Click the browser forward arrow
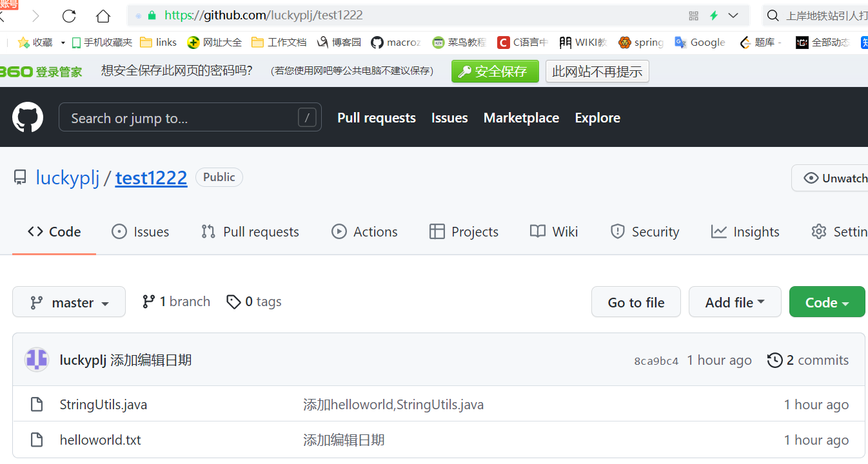 (36, 16)
